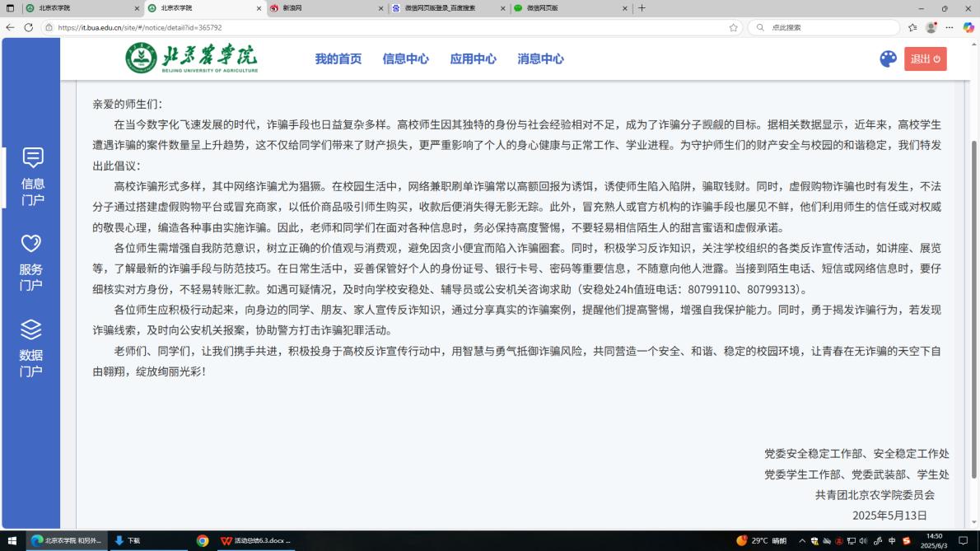Viewport: 980px width, 551px height.
Task: Open Chrome from the taskbar
Action: (x=203, y=541)
